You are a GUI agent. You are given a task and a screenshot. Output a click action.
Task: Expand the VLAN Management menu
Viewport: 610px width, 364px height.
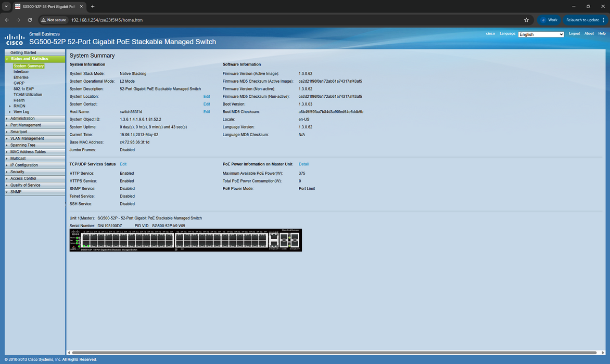(35, 138)
